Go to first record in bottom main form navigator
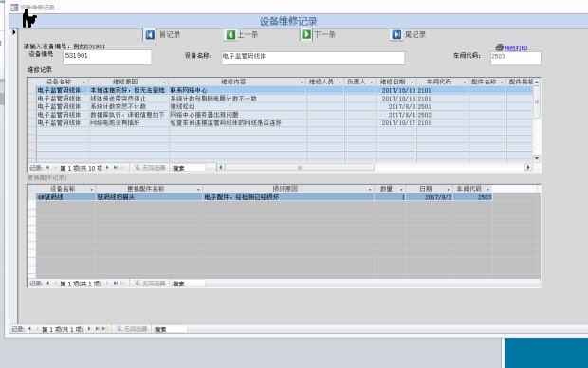This screenshot has width=588, height=368. click(x=29, y=329)
